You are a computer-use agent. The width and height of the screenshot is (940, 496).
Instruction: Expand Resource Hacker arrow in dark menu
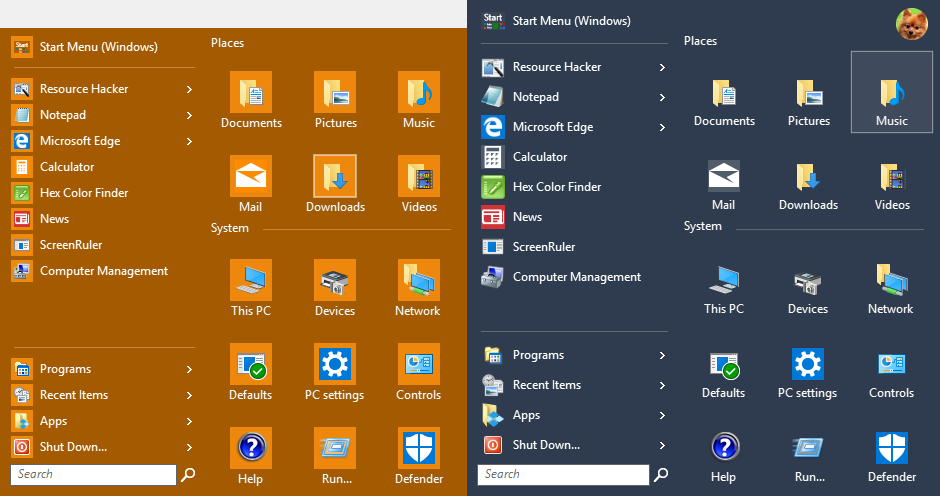pyautogui.click(x=662, y=67)
